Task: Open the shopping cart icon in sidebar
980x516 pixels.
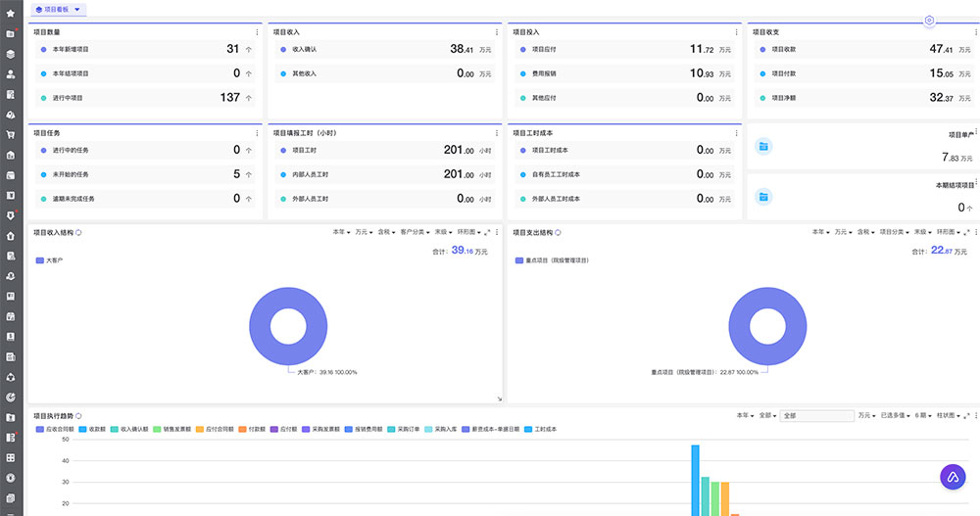Action: [x=11, y=134]
